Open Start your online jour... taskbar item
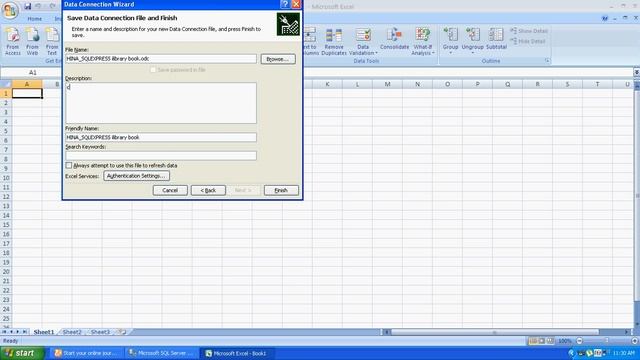Screen dimensions: 640x360 [x=87, y=353]
